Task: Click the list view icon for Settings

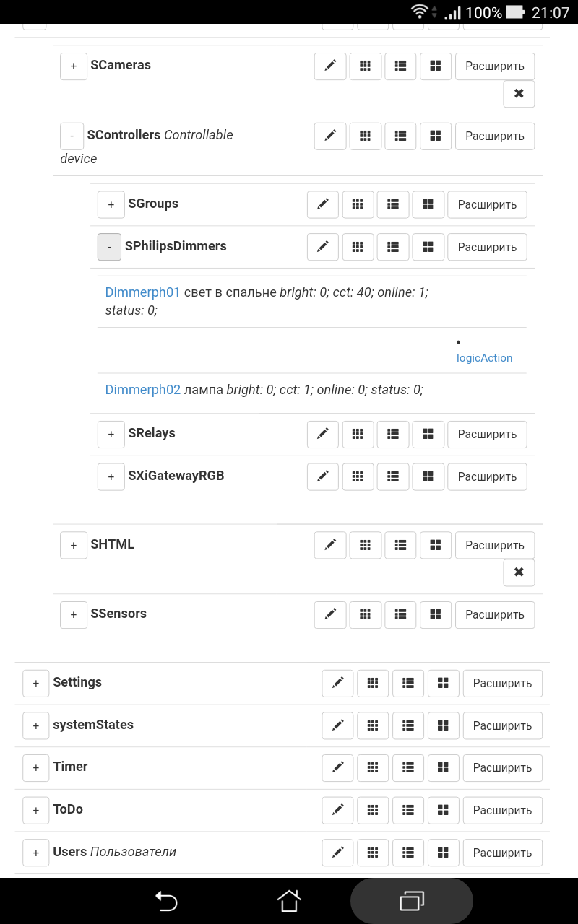Action: pyautogui.click(x=408, y=683)
